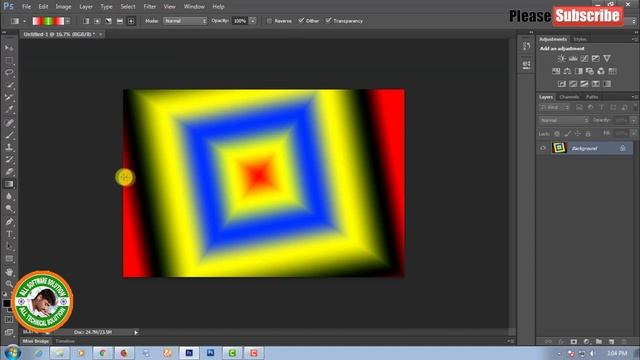This screenshot has width=640, height=360.
Task: Add a Channel Mixer adjustment
Action: point(601,71)
